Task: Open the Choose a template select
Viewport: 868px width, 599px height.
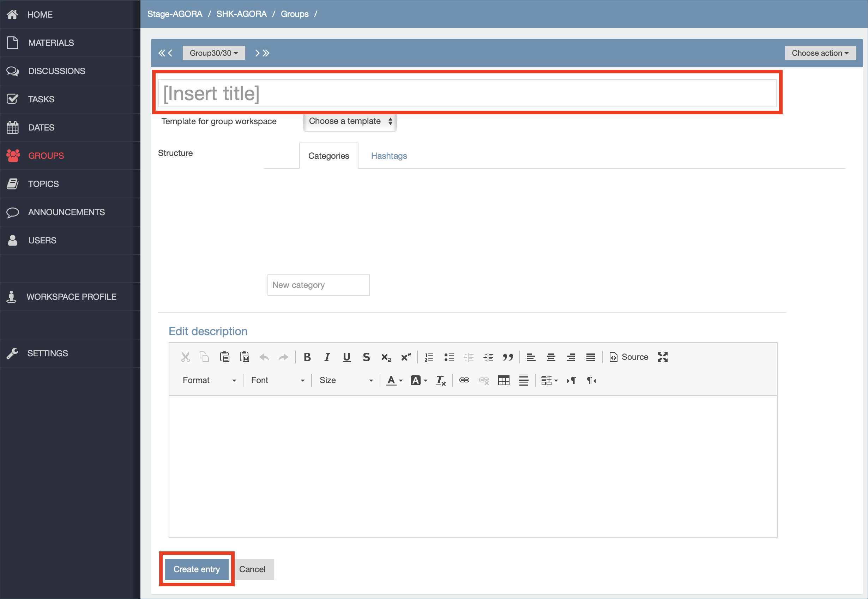Action: pyautogui.click(x=350, y=121)
